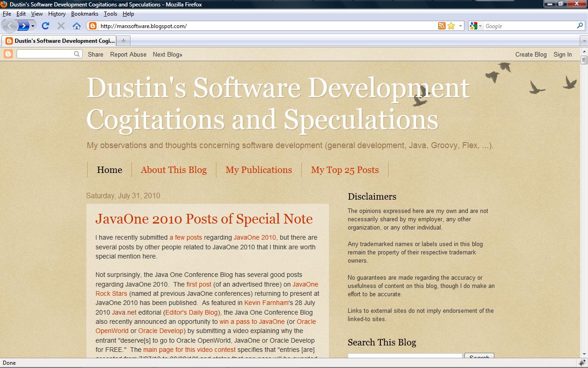Open a new tab with the plus button
The height and width of the screenshot is (368, 588).
point(123,41)
